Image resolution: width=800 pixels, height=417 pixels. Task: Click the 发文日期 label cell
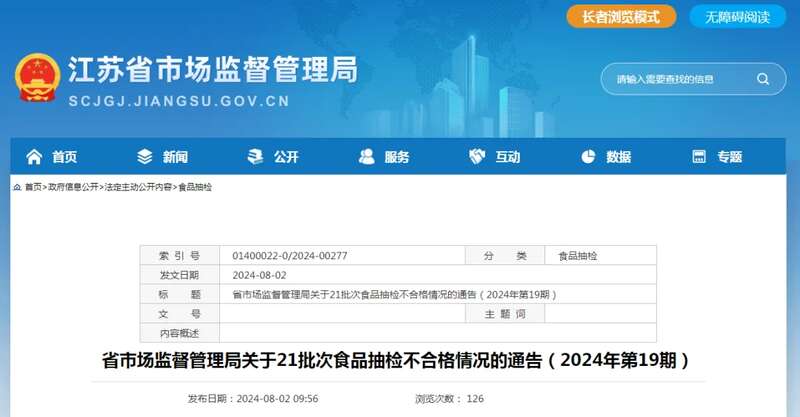180,275
